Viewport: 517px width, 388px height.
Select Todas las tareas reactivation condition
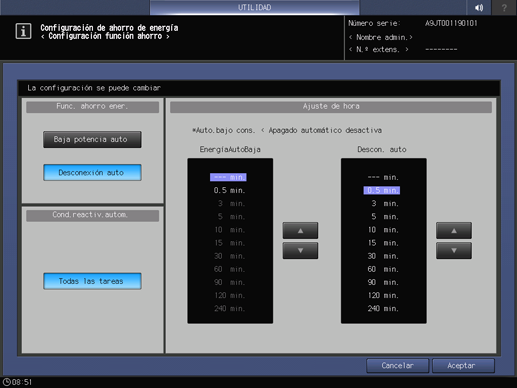click(x=92, y=281)
